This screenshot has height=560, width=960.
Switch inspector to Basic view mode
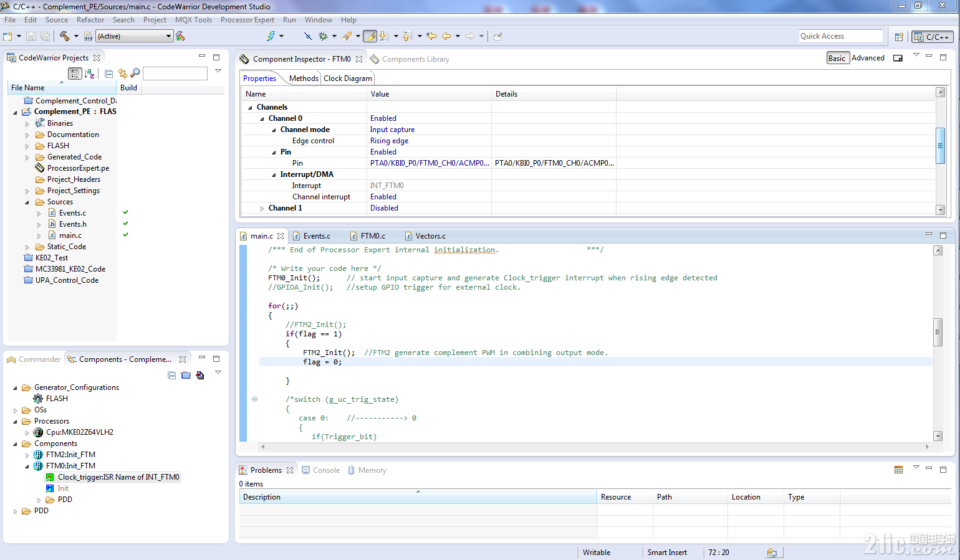837,58
